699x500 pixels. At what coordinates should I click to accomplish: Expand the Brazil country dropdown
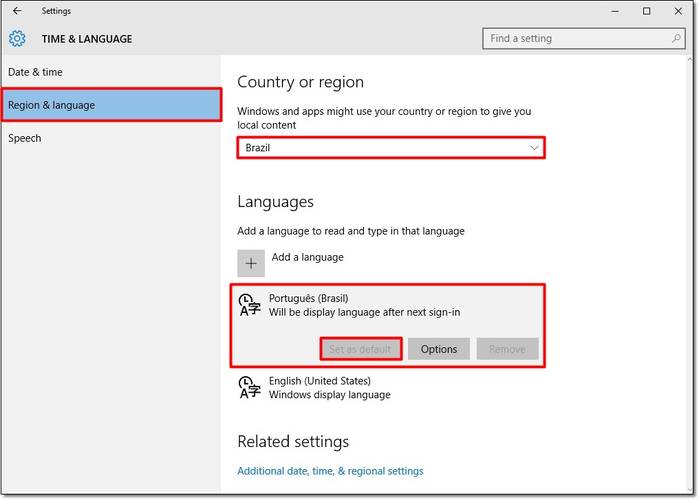391,148
